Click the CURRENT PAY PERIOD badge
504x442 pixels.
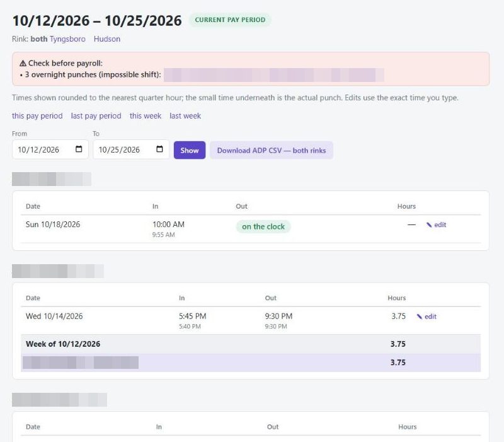coord(230,20)
